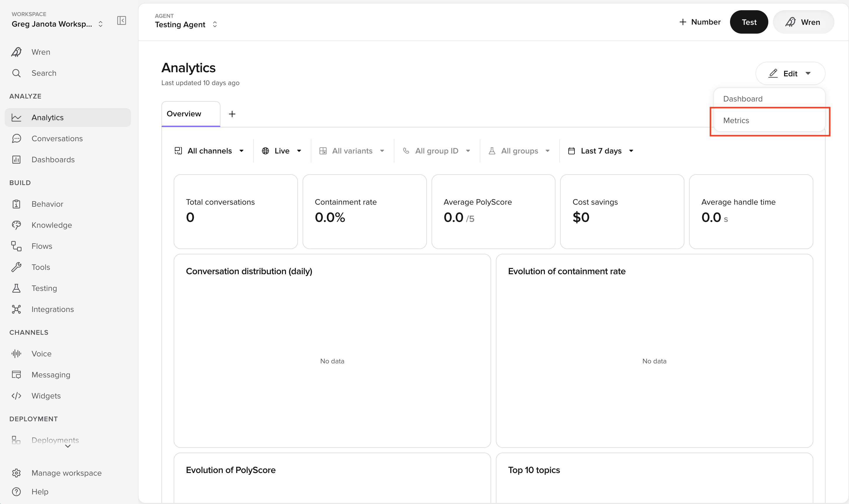This screenshot has width=849, height=504.
Task: Click the Containment rate card
Action: [x=364, y=212]
